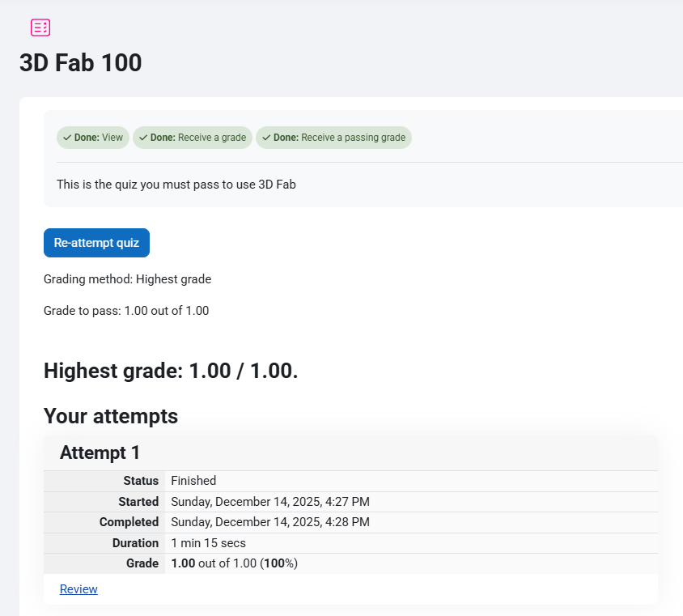Click the 'Highest grade: 1.00 / 1.00.' heading

[x=171, y=371]
